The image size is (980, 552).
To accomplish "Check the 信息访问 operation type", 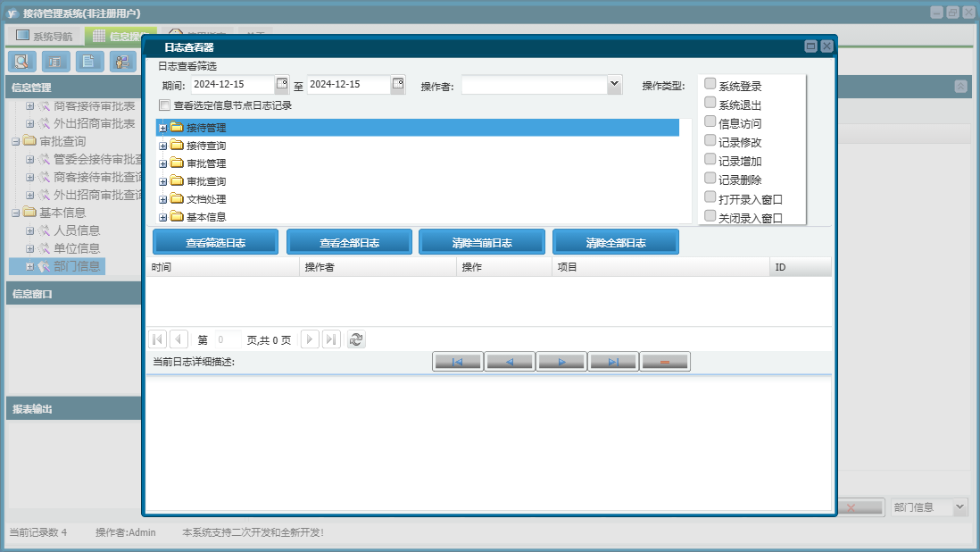I will (710, 121).
